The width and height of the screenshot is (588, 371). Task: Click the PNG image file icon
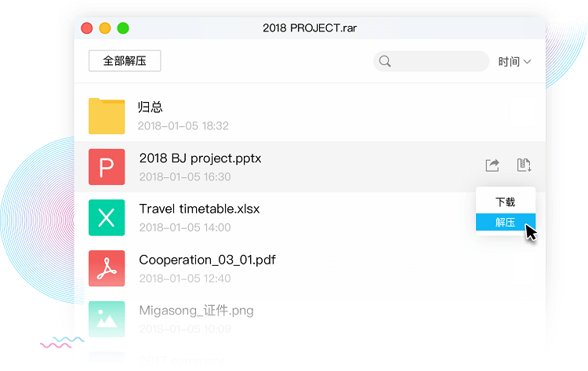(x=107, y=318)
